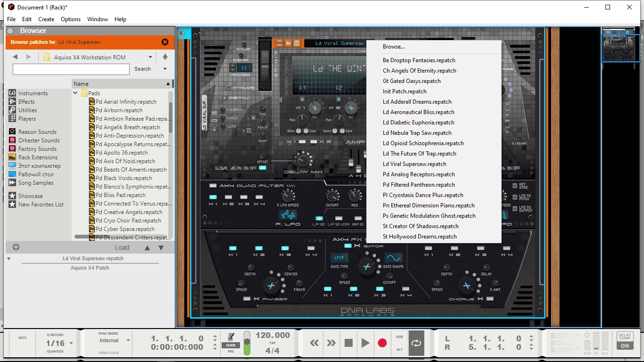Open Rack Extensions location
The width and height of the screenshot is (644, 362).
(x=33, y=157)
